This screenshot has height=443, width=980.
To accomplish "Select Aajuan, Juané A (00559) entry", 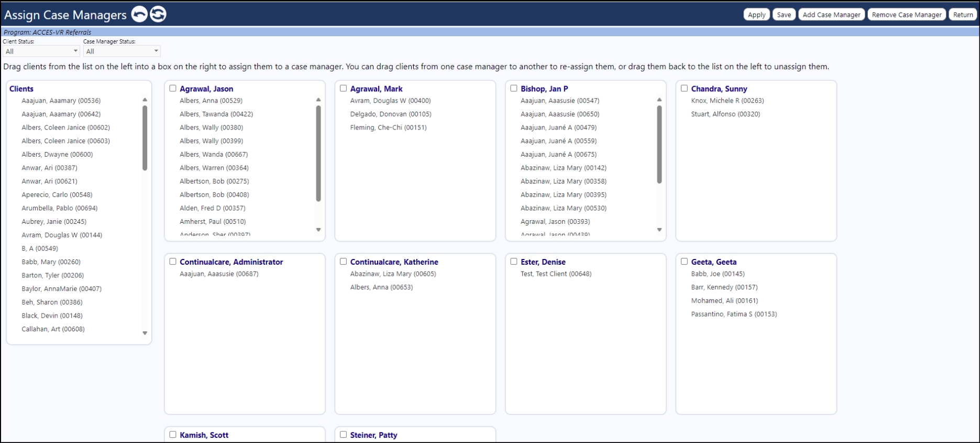I will coord(559,141).
